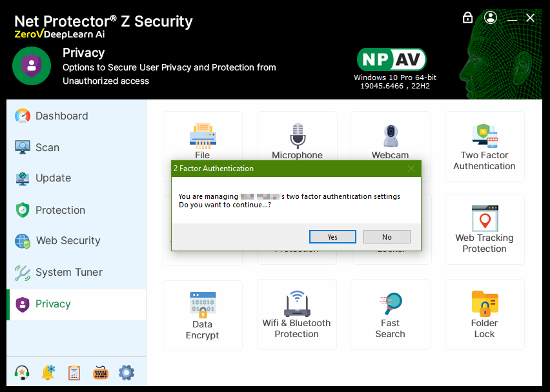This screenshot has width=550, height=392.
Task: Go to the Scan section
Action: pyautogui.click(x=47, y=147)
